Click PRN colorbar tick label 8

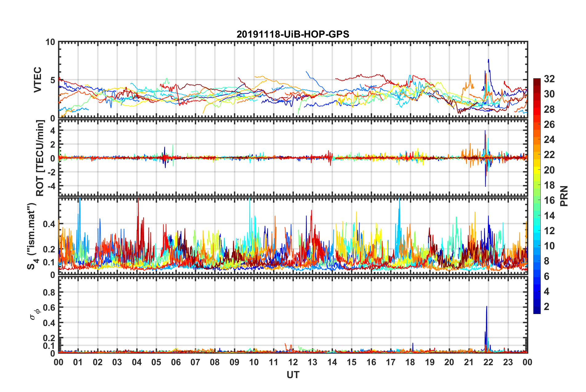click(547, 261)
